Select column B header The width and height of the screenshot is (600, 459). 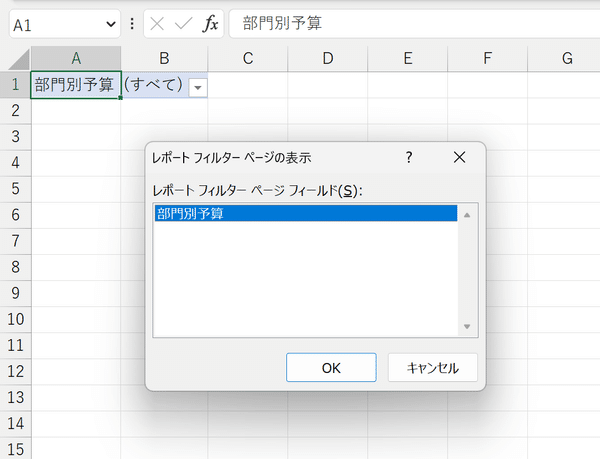[x=165, y=59]
